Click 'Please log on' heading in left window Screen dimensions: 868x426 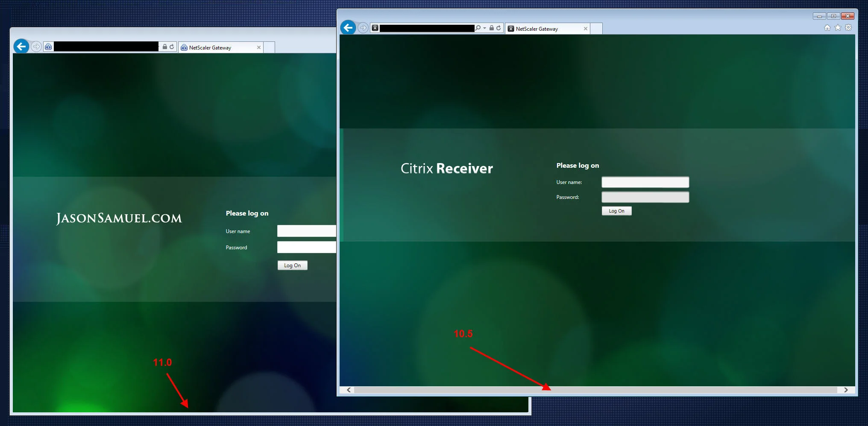coord(247,213)
